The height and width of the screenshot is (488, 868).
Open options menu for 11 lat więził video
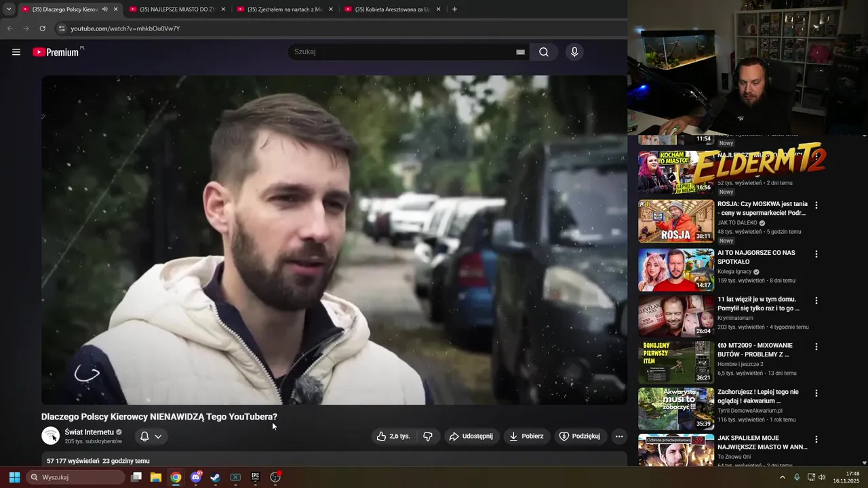click(x=816, y=300)
